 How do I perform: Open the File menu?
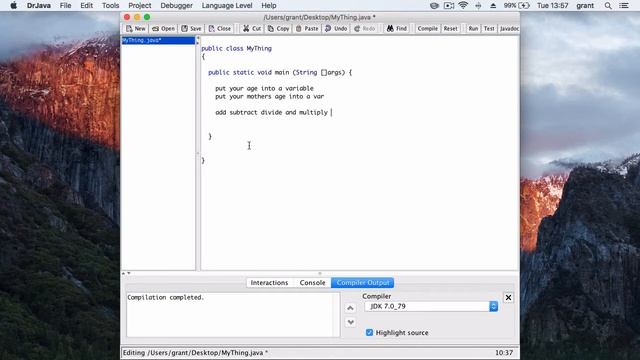(x=65, y=5)
